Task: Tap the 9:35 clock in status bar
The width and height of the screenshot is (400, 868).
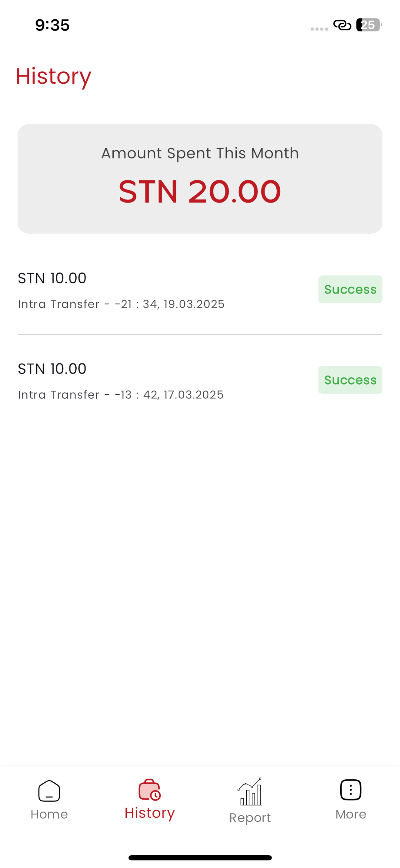Action: coord(52,25)
